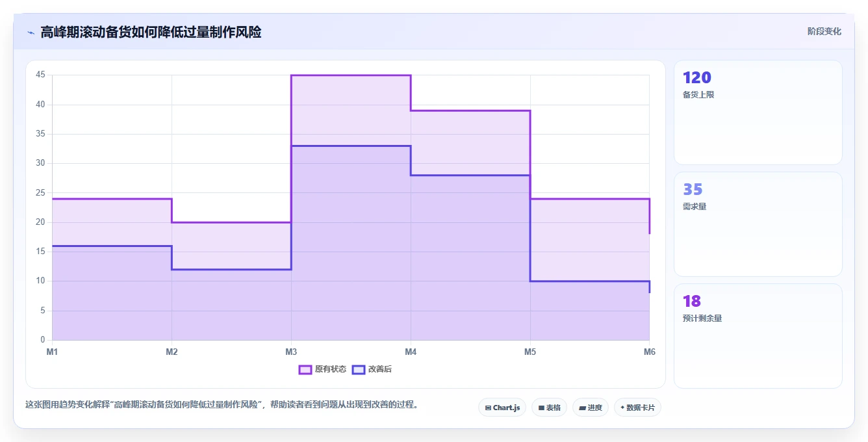868x442 pixels.
Task: Click the M2 x-axis label
Action: pyautogui.click(x=172, y=352)
